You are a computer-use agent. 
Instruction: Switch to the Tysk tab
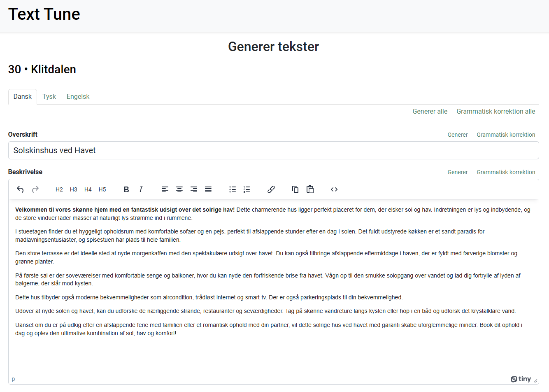(x=49, y=97)
